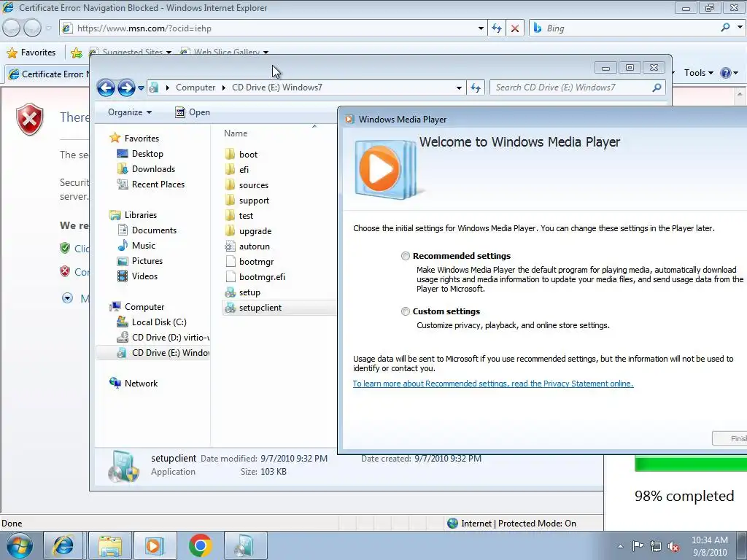Select the setup application file
This screenshot has width=747, height=560.
point(242,292)
